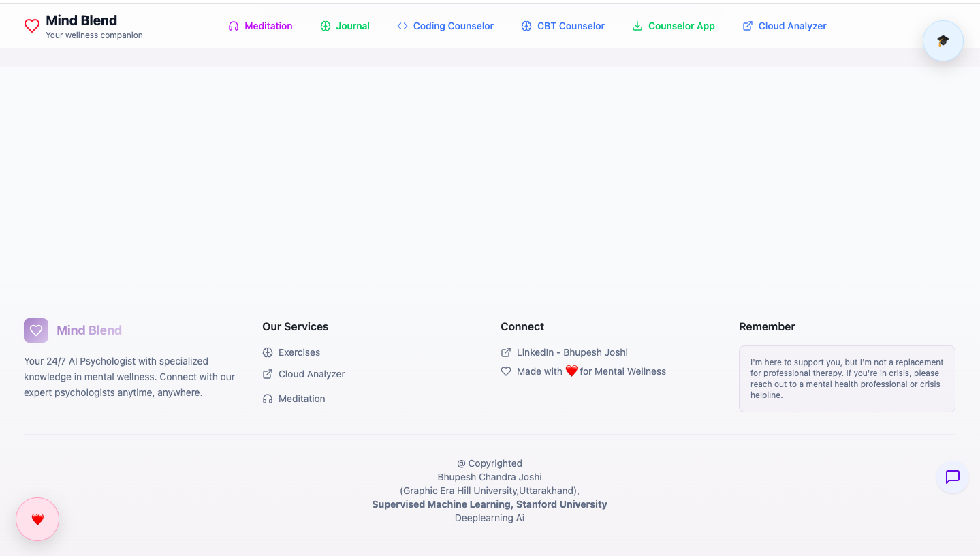This screenshot has width=980, height=556.
Task: Click the Deeplearning Ai text
Action: click(490, 518)
